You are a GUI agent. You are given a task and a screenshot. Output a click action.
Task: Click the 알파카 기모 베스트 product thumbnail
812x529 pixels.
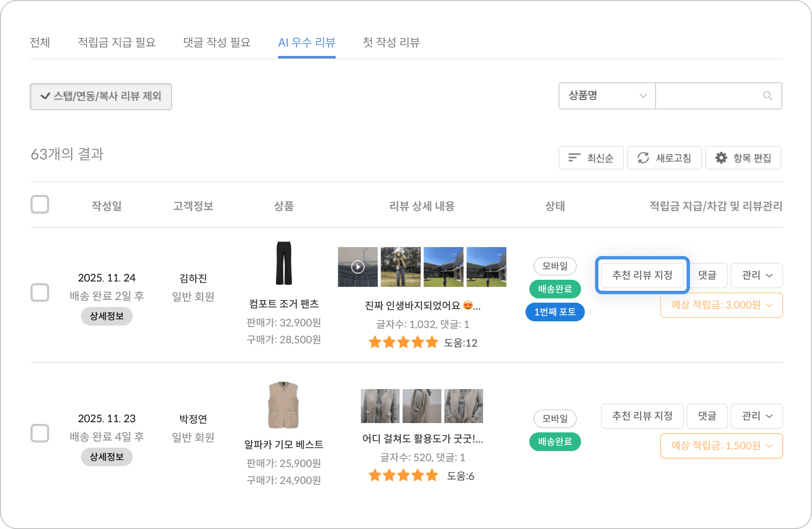(x=284, y=405)
